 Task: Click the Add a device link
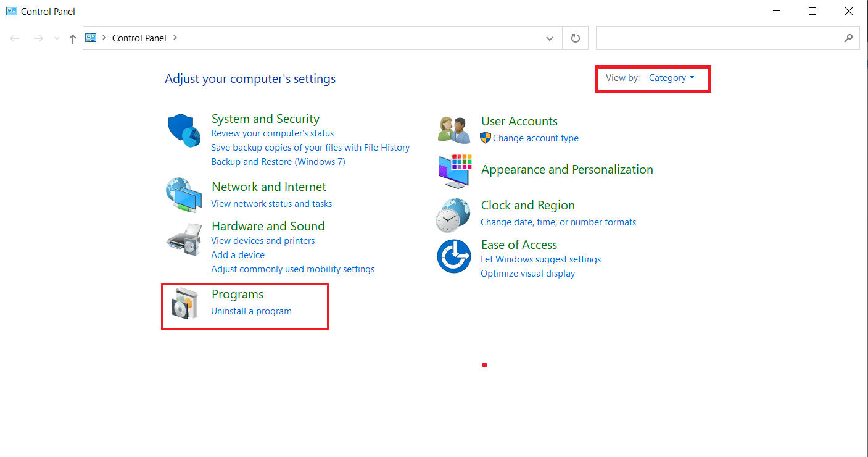pos(238,255)
